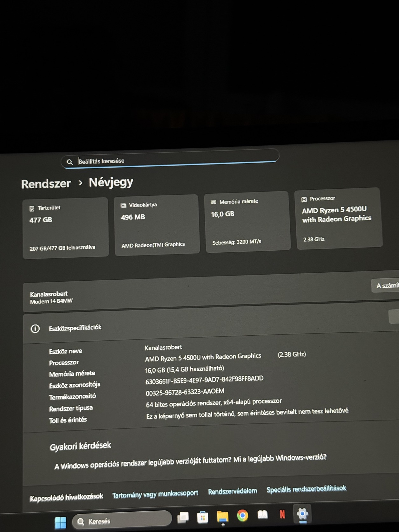399x532 pixels.
Task: Click the Settings gear on the taskbar
Action: click(302, 513)
